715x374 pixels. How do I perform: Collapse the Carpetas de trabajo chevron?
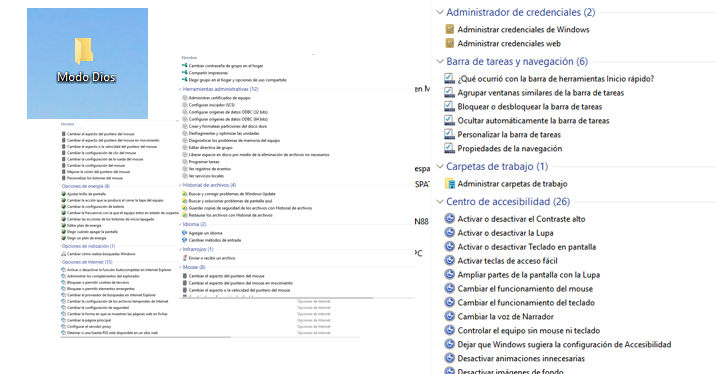[x=440, y=166]
